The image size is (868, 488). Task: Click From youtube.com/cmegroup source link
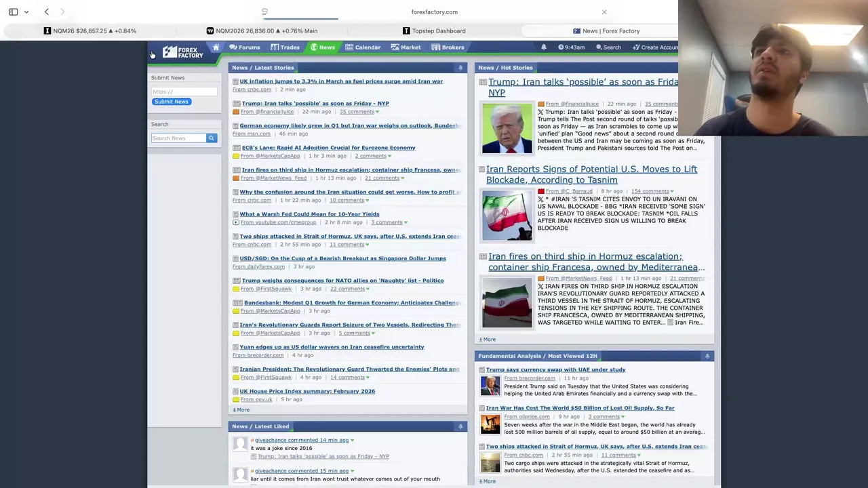tap(278, 222)
